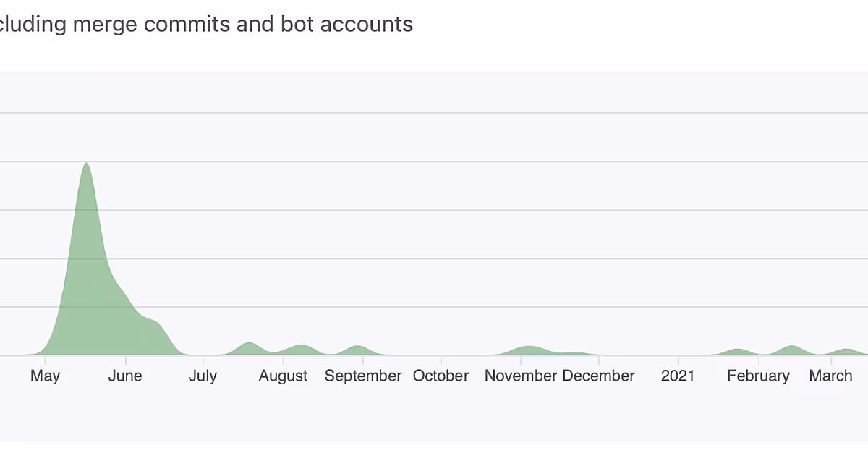
Task: Click the 2021 year label on the axis
Action: point(678,376)
